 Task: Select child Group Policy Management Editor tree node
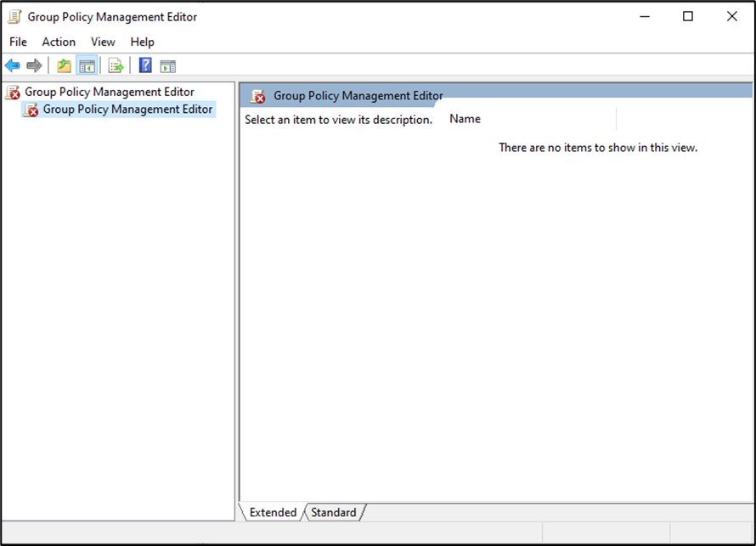pos(127,110)
